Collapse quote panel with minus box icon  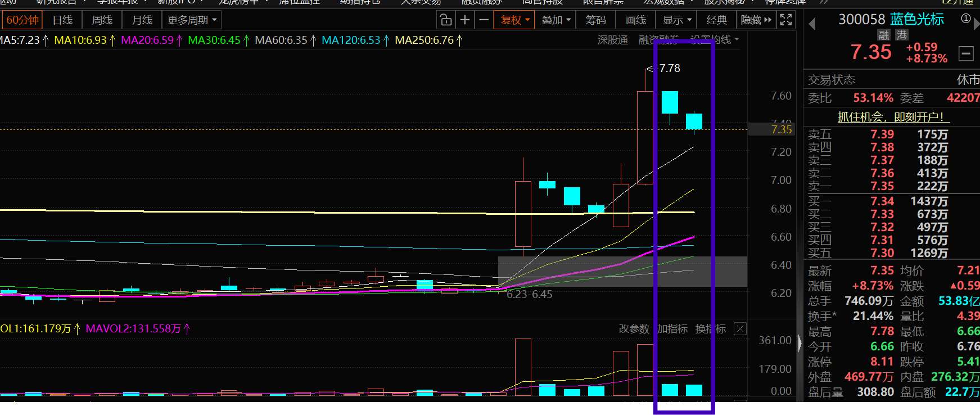(x=966, y=53)
